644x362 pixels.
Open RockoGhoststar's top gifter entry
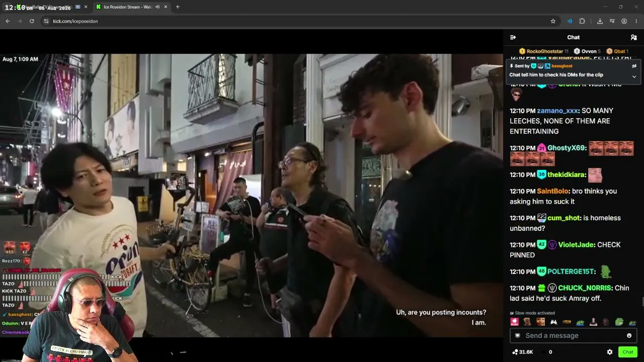[543, 51]
